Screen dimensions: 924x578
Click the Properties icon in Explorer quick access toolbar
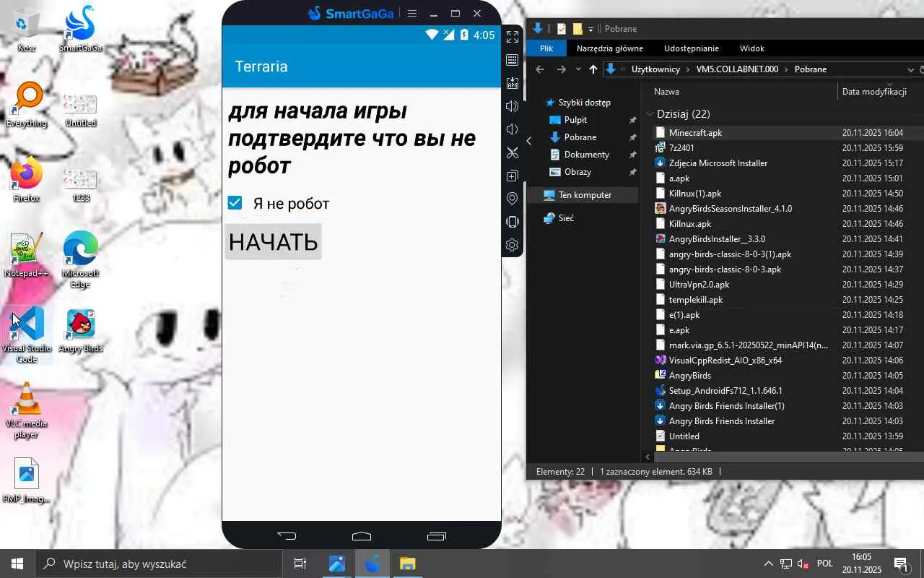pyautogui.click(x=562, y=29)
